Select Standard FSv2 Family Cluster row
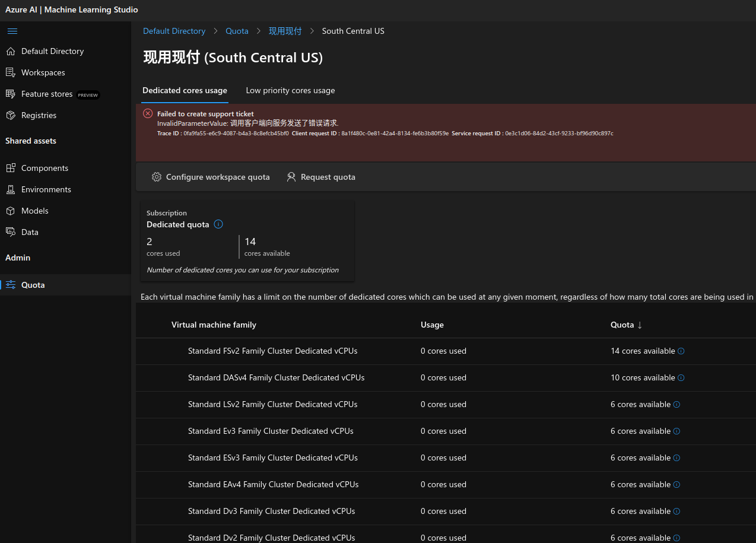Screen dimensions: 756x543 coord(446,351)
